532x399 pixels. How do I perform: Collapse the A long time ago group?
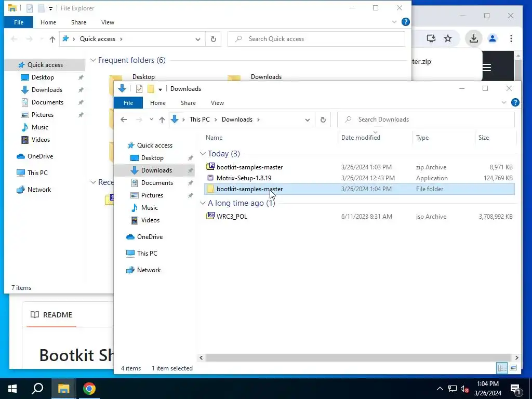click(x=203, y=203)
